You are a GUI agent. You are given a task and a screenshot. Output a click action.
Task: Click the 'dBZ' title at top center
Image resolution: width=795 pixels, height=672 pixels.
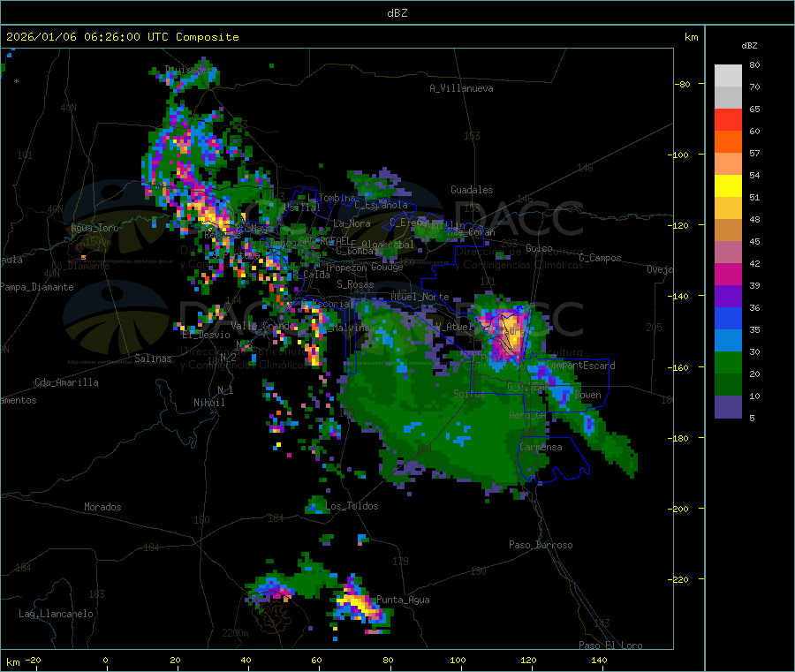coord(397,13)
